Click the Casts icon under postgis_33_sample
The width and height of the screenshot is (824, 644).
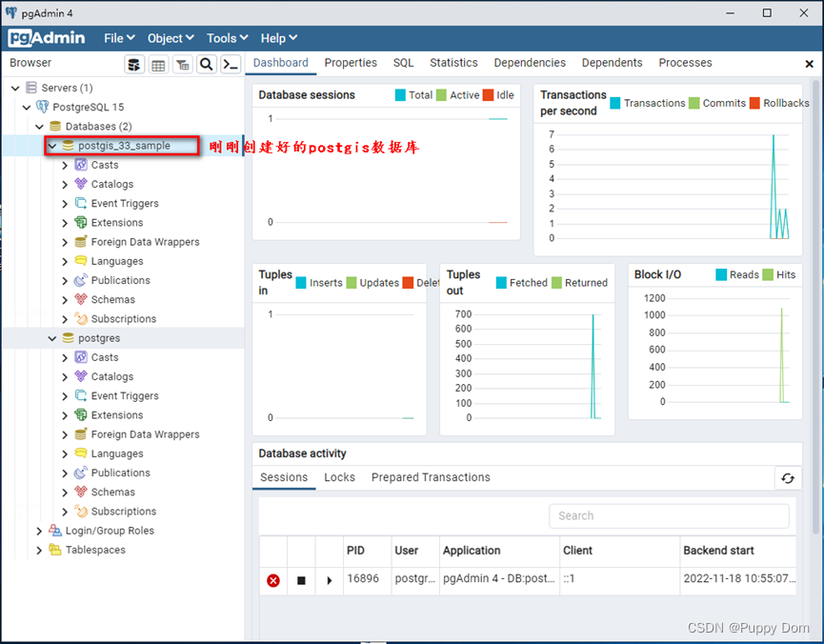(x=81, y=165)
